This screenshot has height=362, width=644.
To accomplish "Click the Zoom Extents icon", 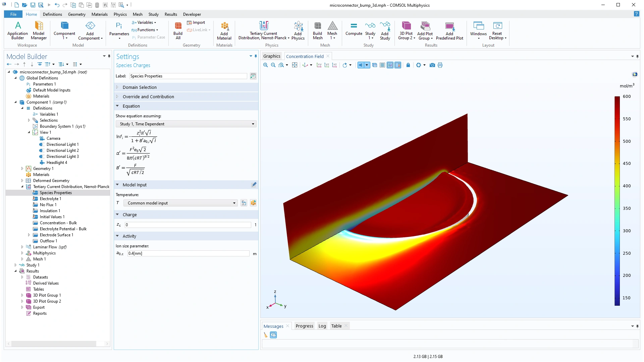I will (x=294, y=65).
